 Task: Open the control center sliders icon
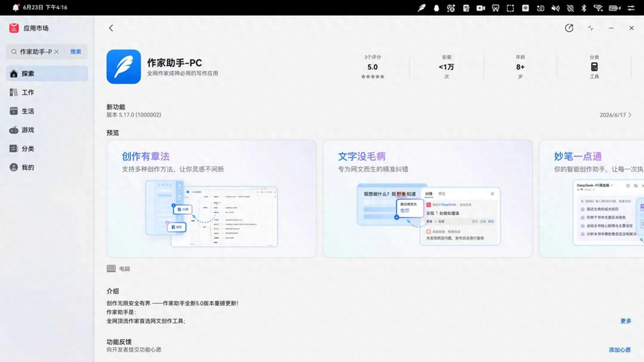point(631,8)
